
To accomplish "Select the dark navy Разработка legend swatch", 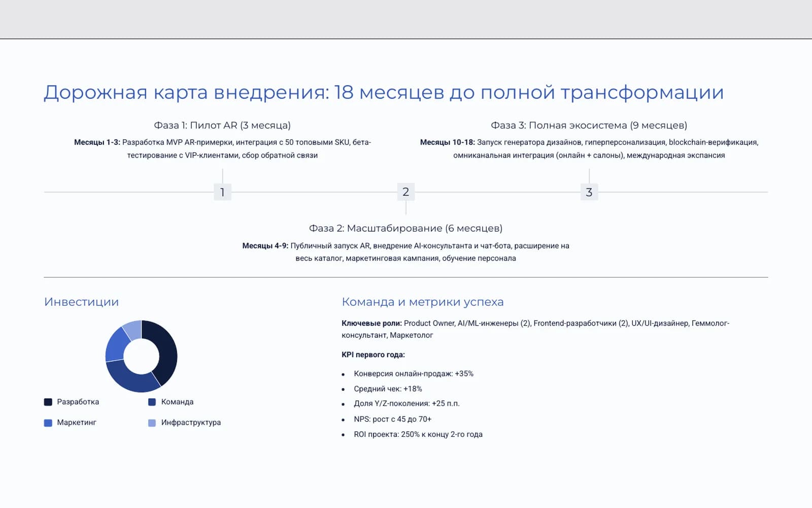I will (x=48, y=402).
